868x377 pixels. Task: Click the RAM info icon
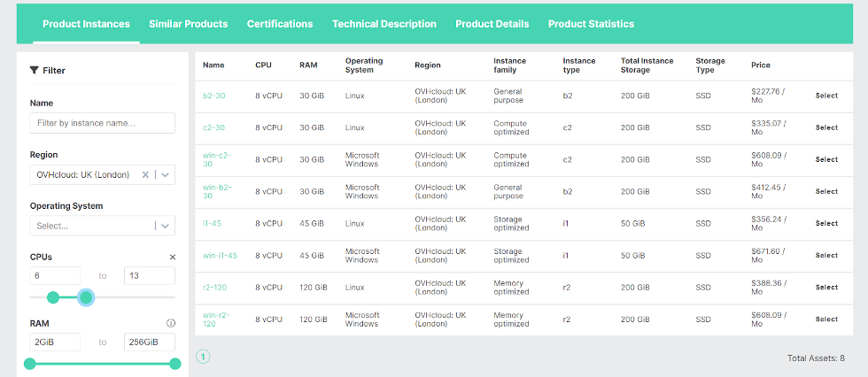pyautogui.click(x=171, y=323)
